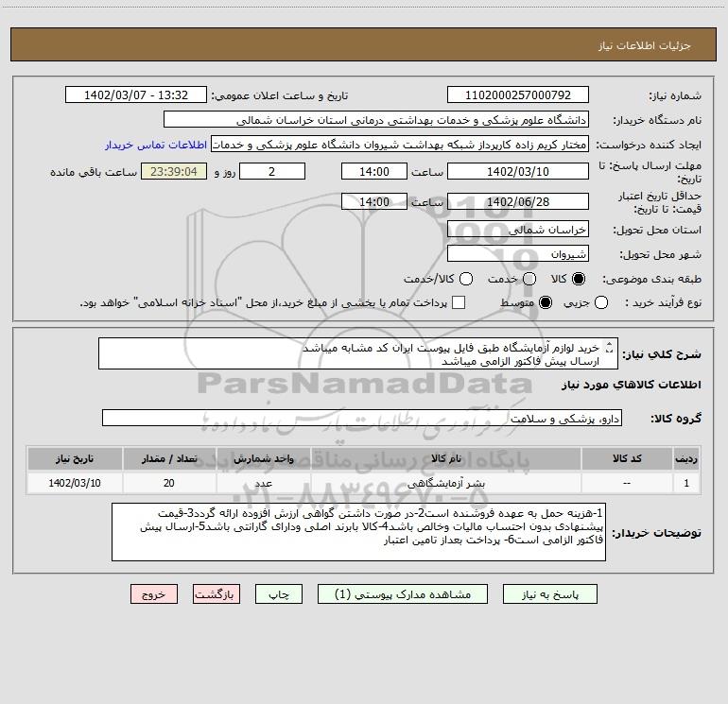This screenshot has width=728, height=704.
Task: Click the buyer notes text area
Action: [358, 532]
